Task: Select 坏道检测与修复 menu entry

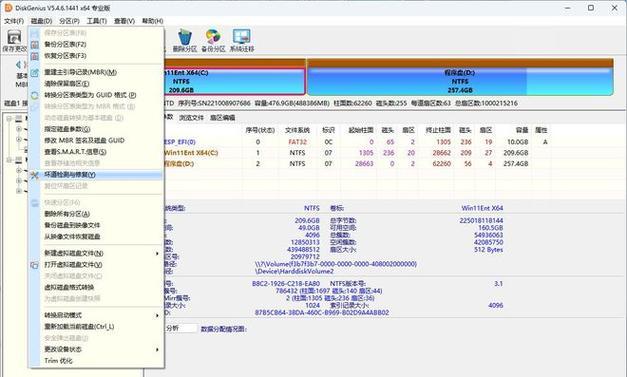Action: tap(96, 175)
